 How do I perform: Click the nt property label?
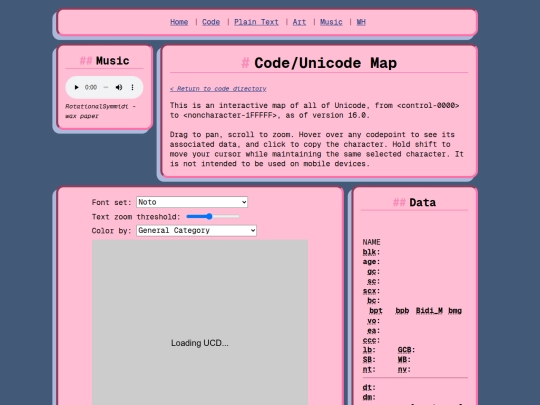(x=368, y=370)
